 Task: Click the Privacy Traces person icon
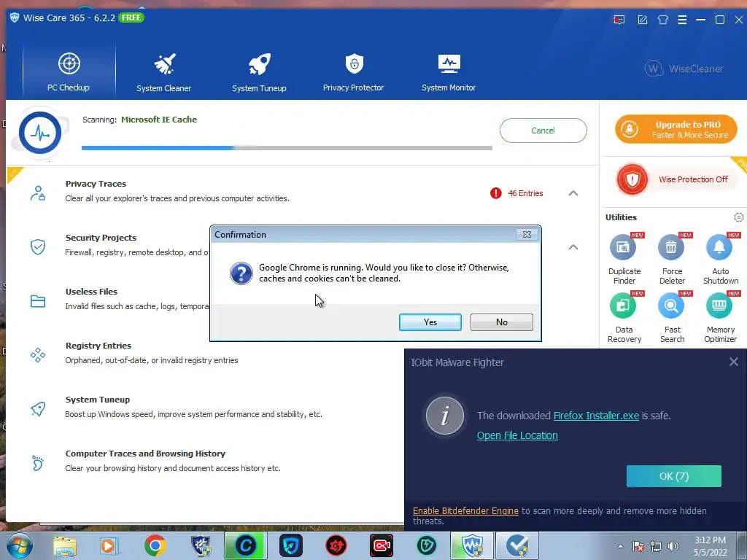coord(38,193)
